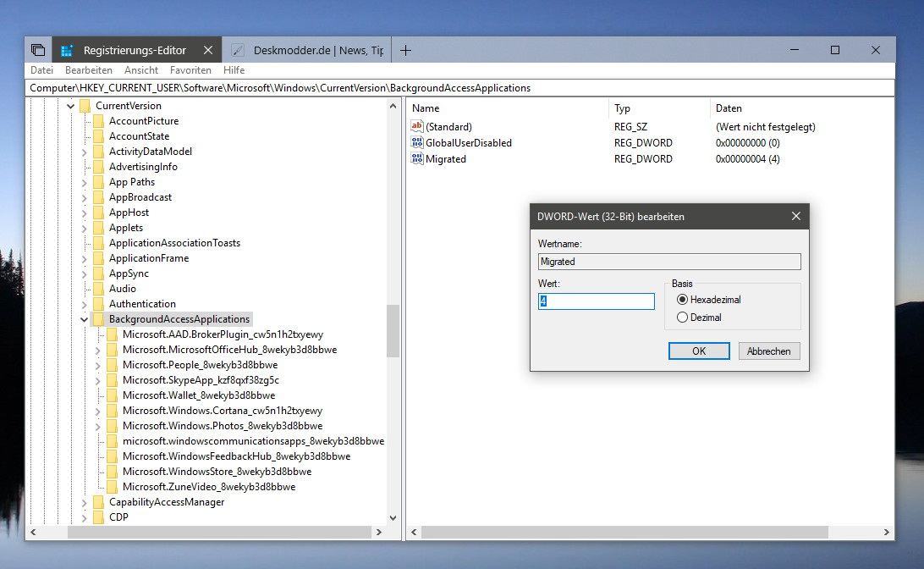This screenshot has height=569, width=924.
Task: Click the microsoft.windowscommunicationsapps folder icon
Action: 112,441
